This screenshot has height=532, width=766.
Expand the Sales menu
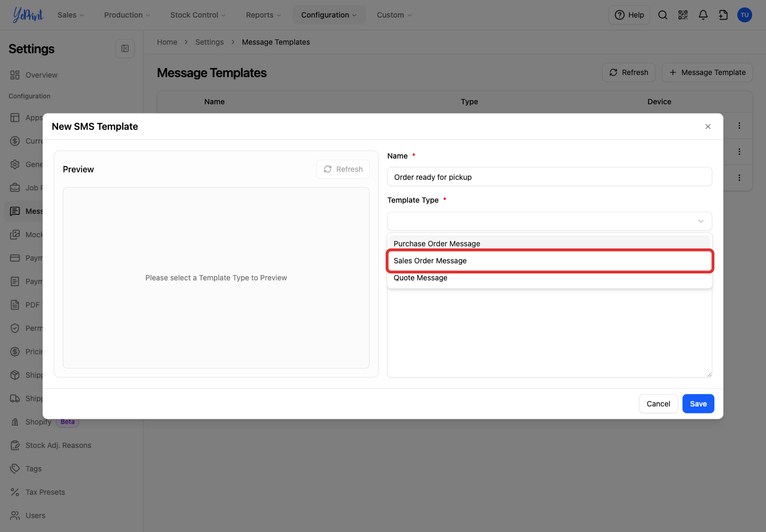click(71, 15)
